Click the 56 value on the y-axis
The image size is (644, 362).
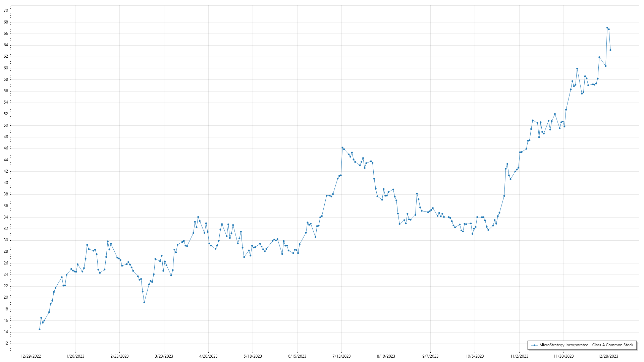pos(6,91)
